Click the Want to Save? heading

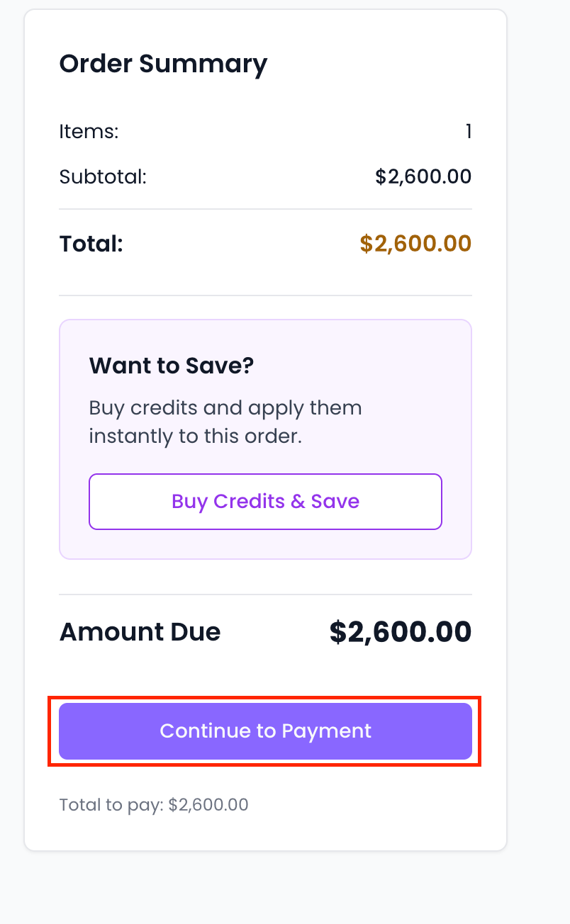pos(172,366)
